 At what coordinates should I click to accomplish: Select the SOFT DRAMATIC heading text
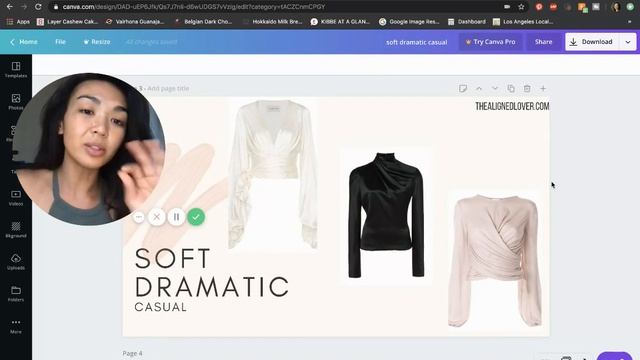[x=211, y=273]
